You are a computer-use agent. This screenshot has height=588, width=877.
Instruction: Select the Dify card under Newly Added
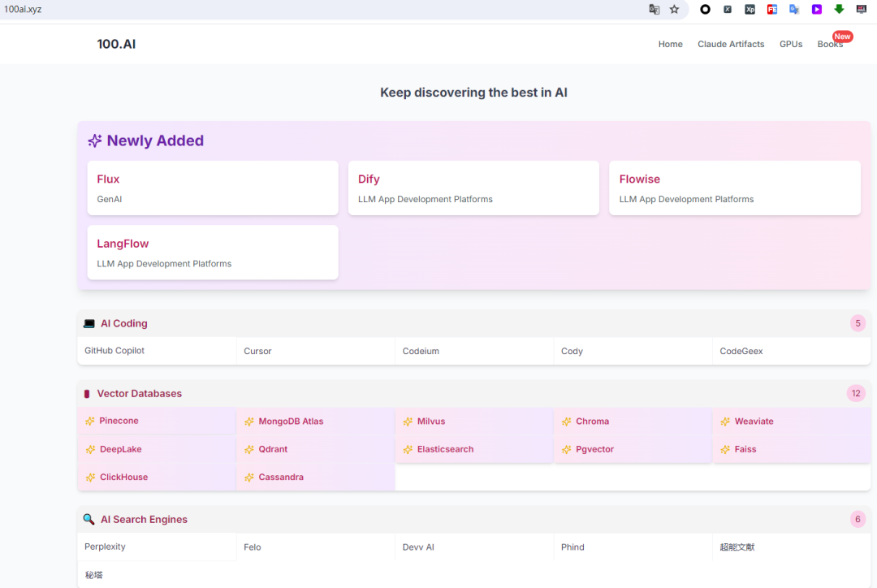pyautogui.click(x=473, y=188)
